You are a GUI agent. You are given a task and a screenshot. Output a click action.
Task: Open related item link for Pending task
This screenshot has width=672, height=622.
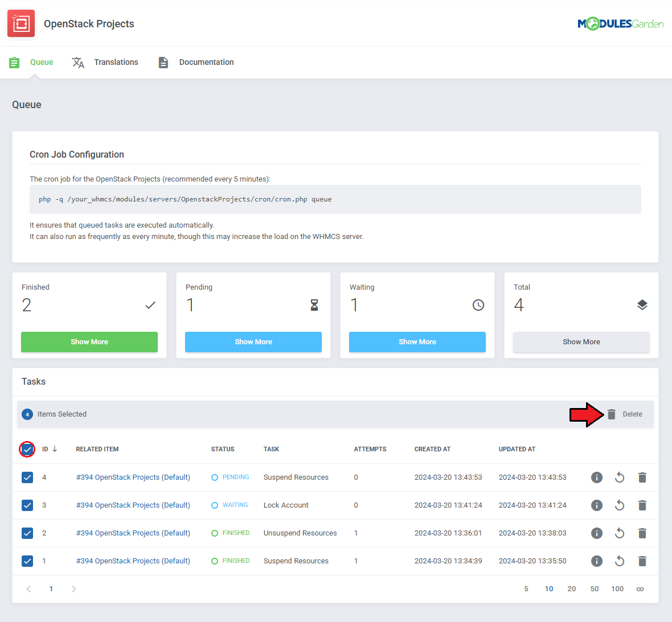click(133, 477)
